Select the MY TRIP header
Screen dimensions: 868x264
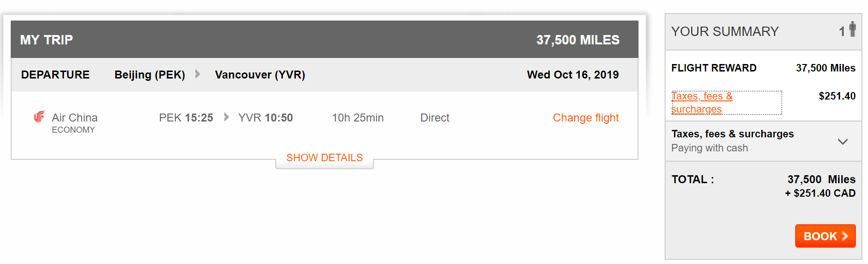[x=47, y=40]
